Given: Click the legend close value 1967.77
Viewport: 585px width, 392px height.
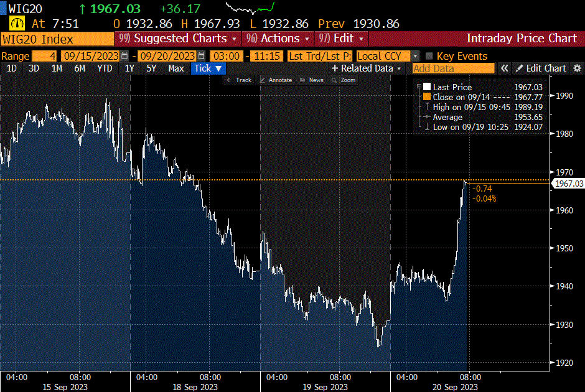Looking at the screenshot, I should 528,97.
